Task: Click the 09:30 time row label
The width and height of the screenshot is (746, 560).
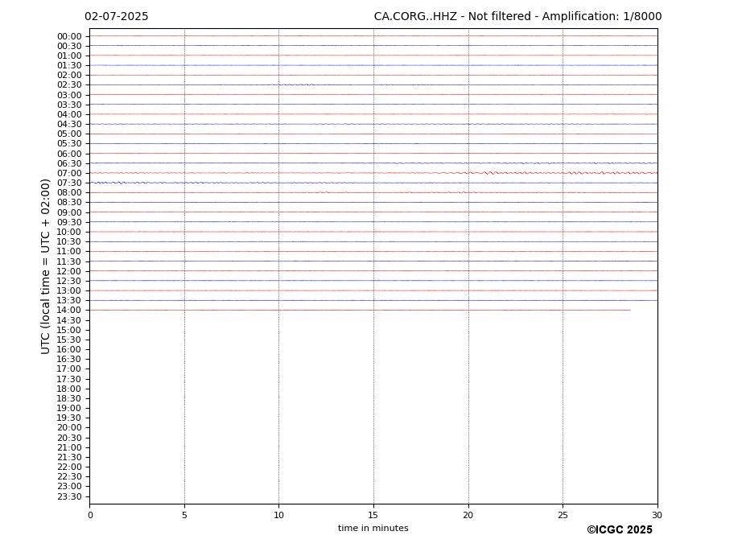Action: pos(69,222)
